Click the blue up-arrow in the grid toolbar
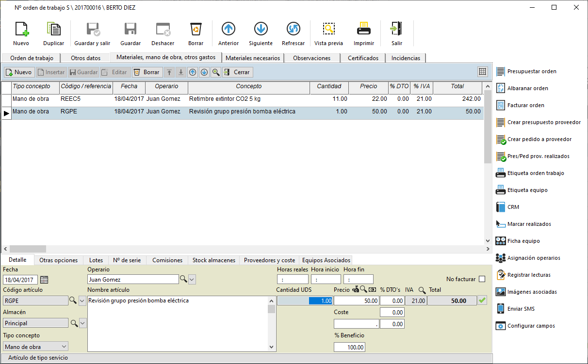Viewport: 588px width, 364px height. (x=193, y=72)
